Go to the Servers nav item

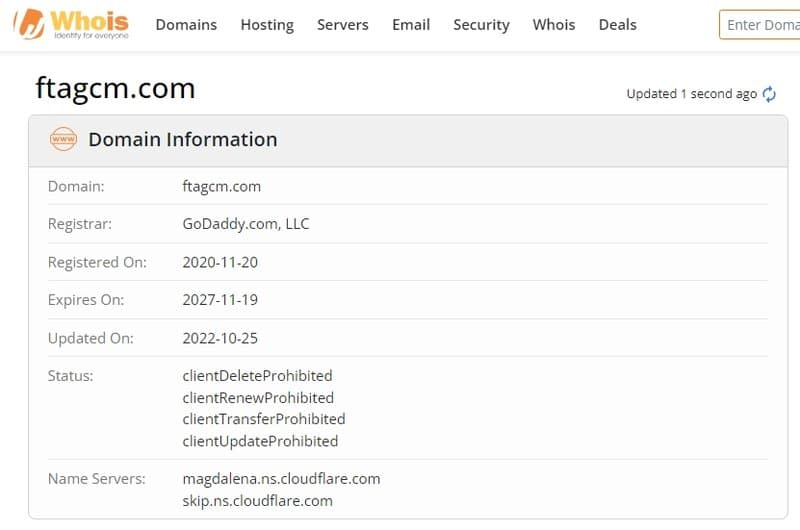[342, 25]
